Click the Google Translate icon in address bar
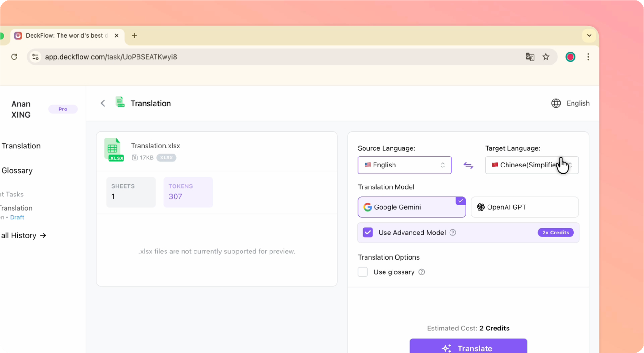Image resolution: width=644 pixels, height=353 pixels. [530, 57]
